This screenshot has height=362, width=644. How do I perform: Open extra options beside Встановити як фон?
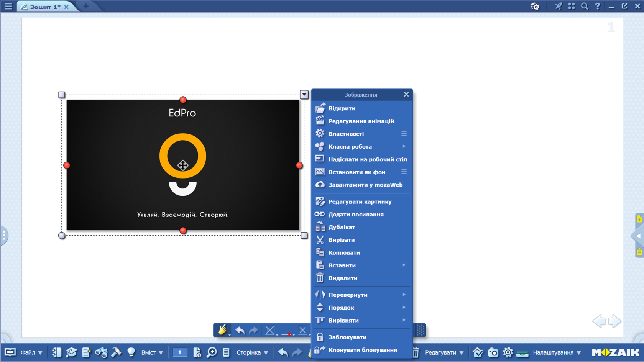404,172
